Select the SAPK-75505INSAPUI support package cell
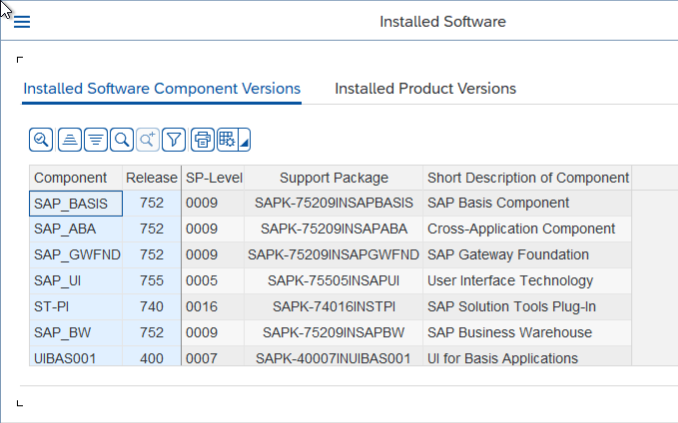The image size is (678, 423). [334, 281]
